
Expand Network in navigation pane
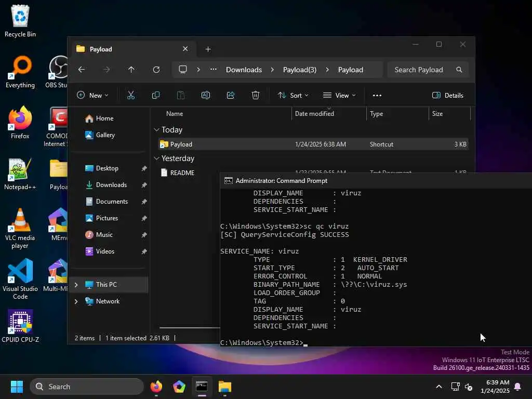76,301
